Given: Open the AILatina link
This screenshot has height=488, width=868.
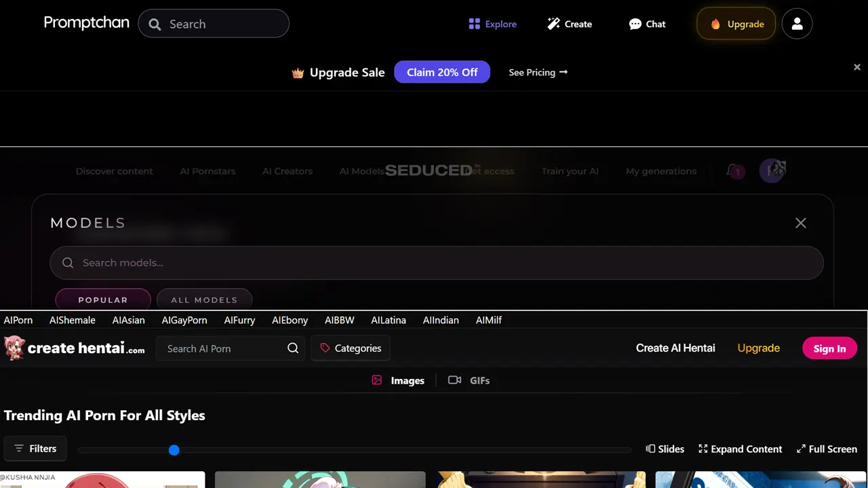Looking at the screenshot, I should pyautogui.click(x=389, y=320).
